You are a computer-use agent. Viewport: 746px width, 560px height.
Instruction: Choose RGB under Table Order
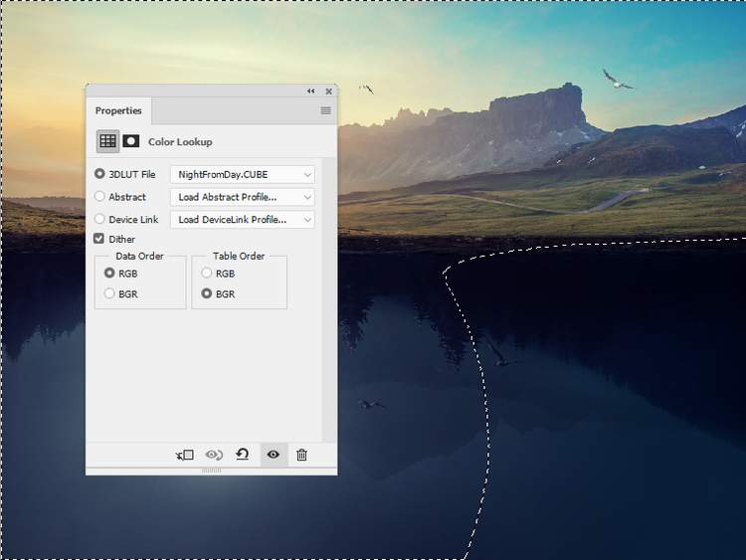tap(207, 273)
